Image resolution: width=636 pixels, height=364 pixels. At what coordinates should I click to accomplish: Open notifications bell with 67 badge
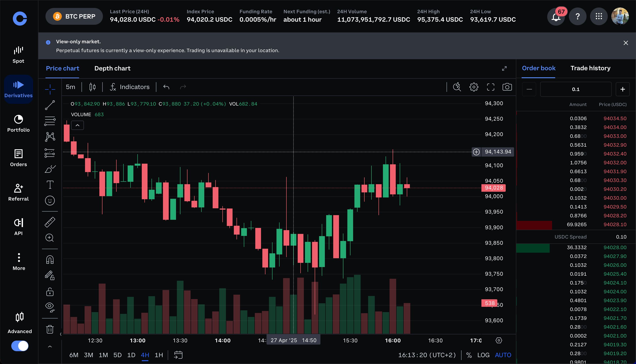tap(556, 17)
